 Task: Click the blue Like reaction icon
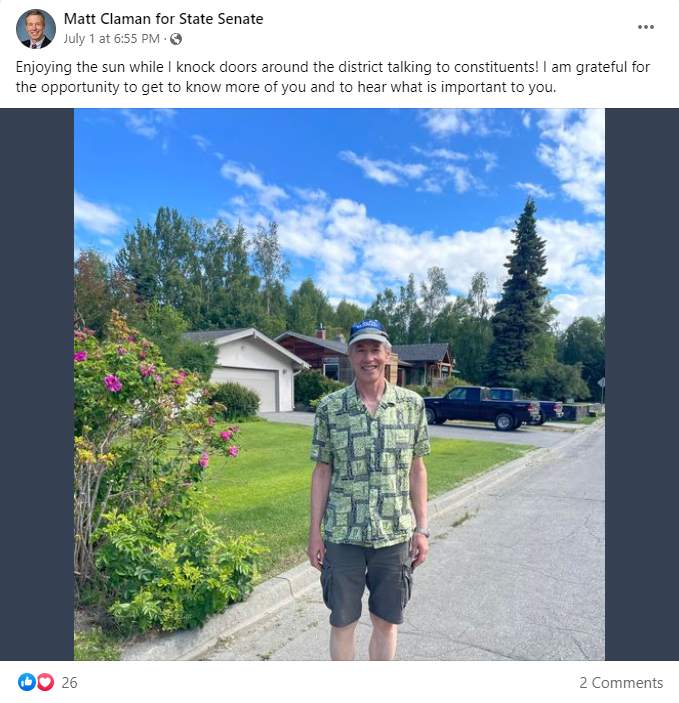(26, 682)
